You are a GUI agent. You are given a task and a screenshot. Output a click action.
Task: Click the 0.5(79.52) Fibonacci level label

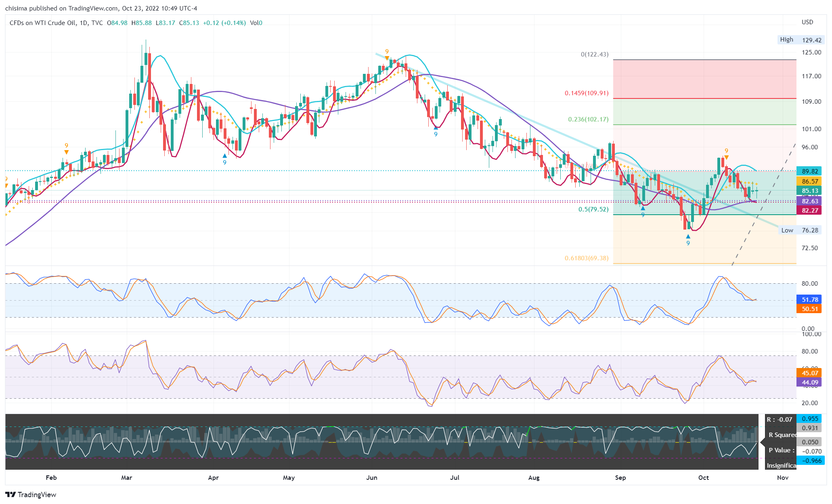click(x=593, y=209)
